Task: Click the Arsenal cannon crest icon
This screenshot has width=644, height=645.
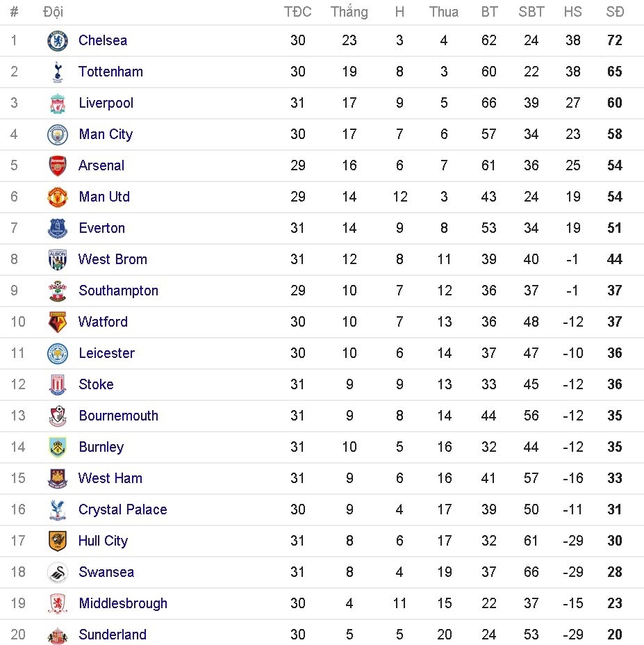Action: [58, 166]
